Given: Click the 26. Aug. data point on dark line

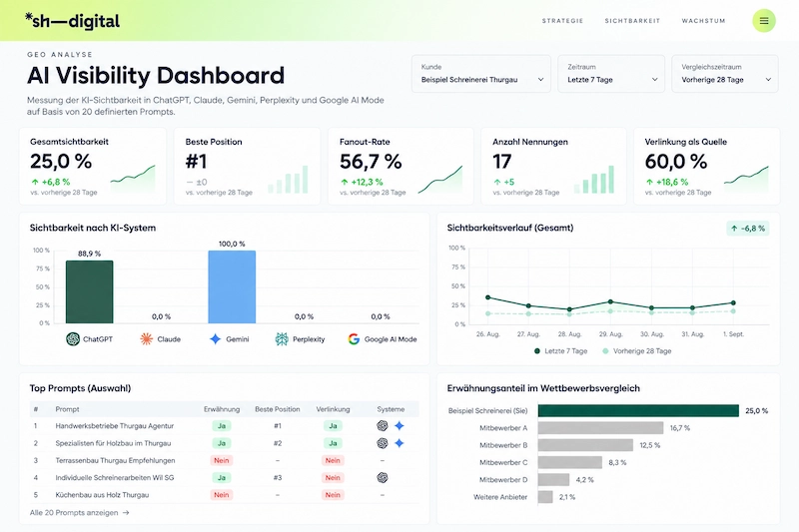Looking at the screenshot, I should pyautogui.click(x=488, y=297).
